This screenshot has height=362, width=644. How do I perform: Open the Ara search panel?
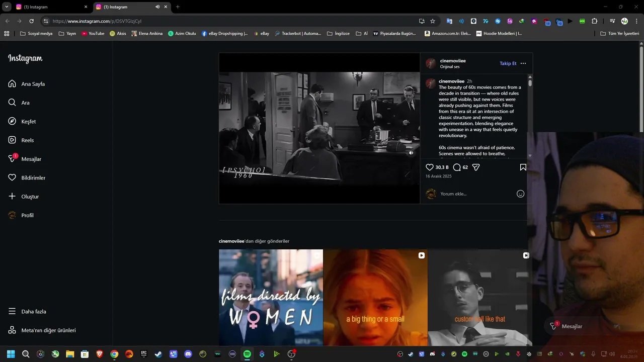point(19,103)
